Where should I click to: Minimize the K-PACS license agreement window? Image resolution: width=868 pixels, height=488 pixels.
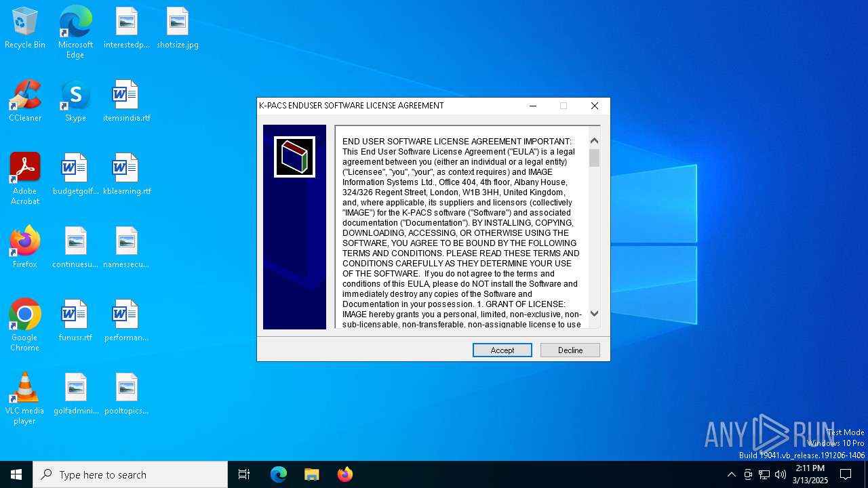coord(533,106)
